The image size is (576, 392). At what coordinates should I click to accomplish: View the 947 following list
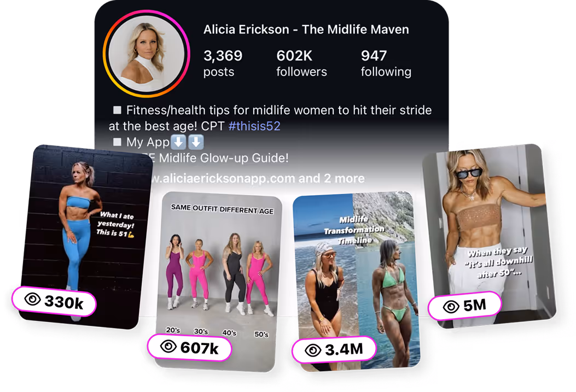386,63
